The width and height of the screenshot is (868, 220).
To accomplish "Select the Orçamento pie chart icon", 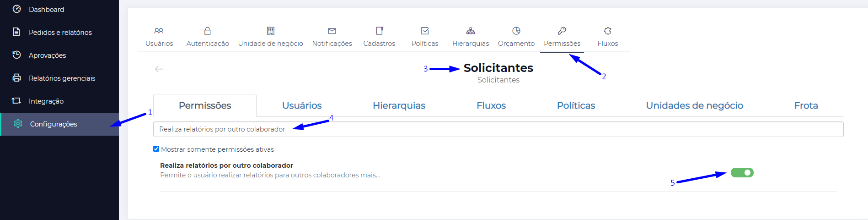I will (516, 31).
